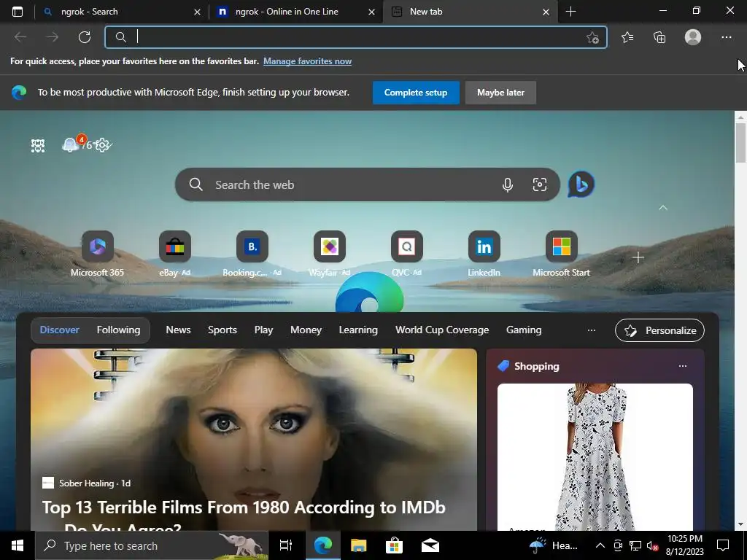Viewport: 747px width, 560px height.
Task: Open Microsoft Store from the taskbar
Action: click(x=394, y=545)
